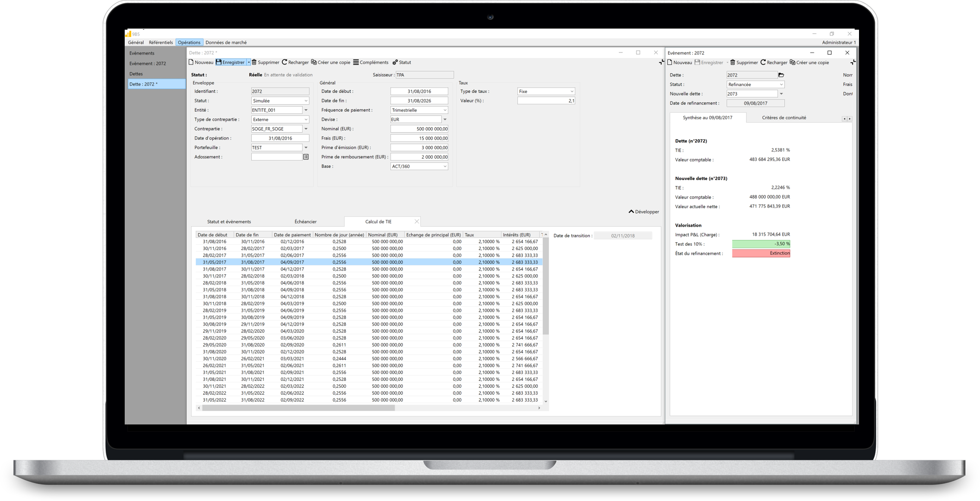Select the Calcul de TIE tab
The image size is (980, 501).
point(378,222)
